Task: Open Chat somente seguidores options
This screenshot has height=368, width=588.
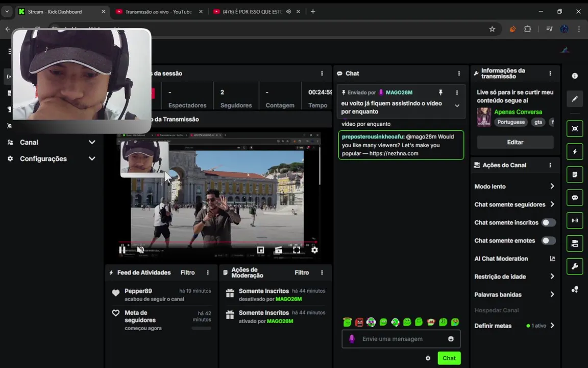Action: 514,204
